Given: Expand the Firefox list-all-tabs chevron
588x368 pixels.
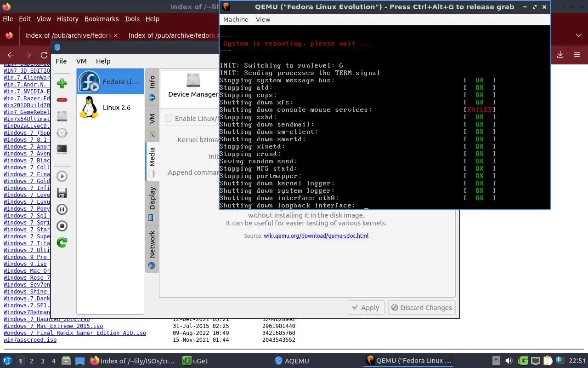Looking at the screenshot, I should [x=578, y=35].
